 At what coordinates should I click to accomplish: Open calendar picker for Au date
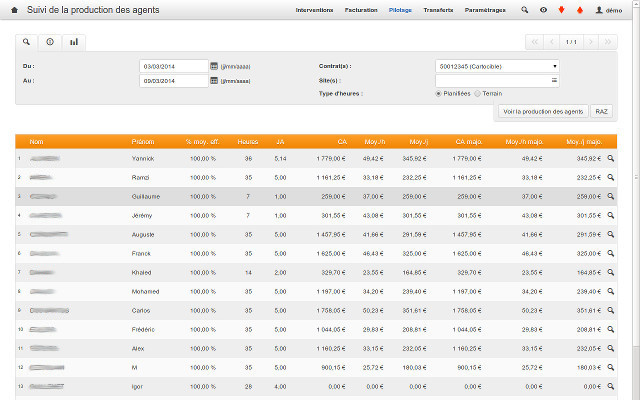pos(214,81)
